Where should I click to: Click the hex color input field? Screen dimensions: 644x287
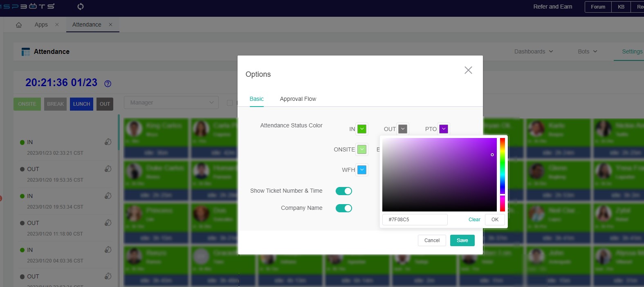point(415,220)
